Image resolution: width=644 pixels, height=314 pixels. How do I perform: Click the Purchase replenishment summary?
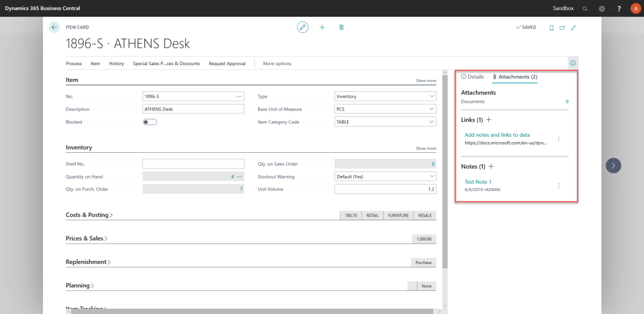pyautogui.click(x=423, y=262)
